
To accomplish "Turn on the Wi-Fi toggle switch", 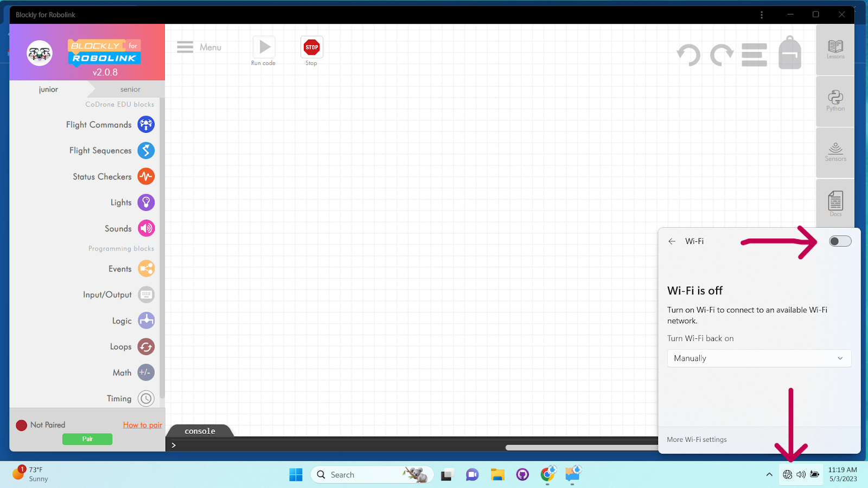I will click(x=840, y=241).
